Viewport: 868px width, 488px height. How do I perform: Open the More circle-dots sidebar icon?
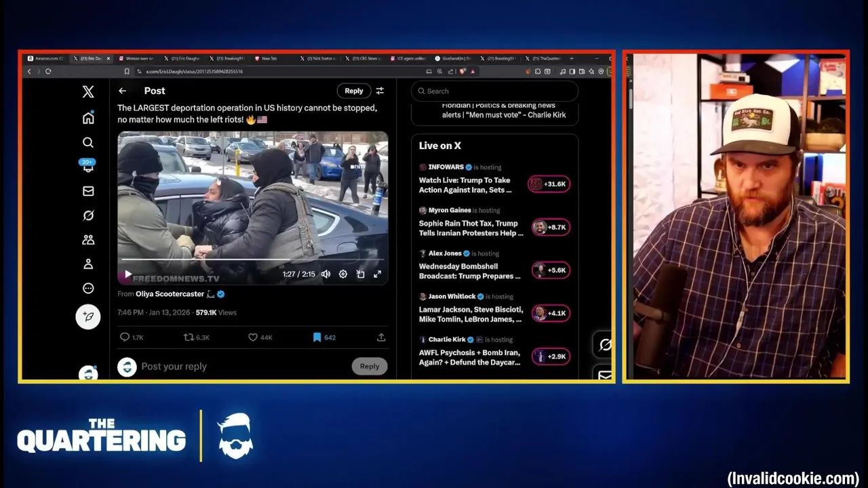click(88, 289)
